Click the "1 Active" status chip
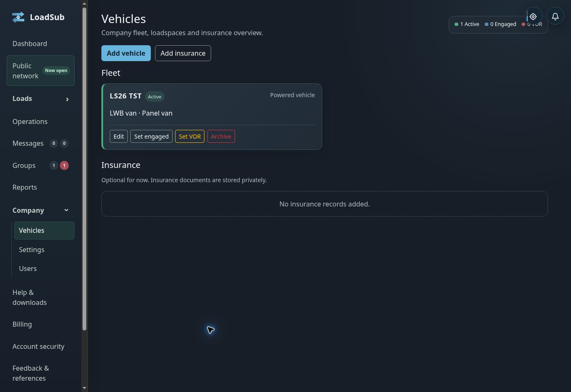 (x=467, y=24)
